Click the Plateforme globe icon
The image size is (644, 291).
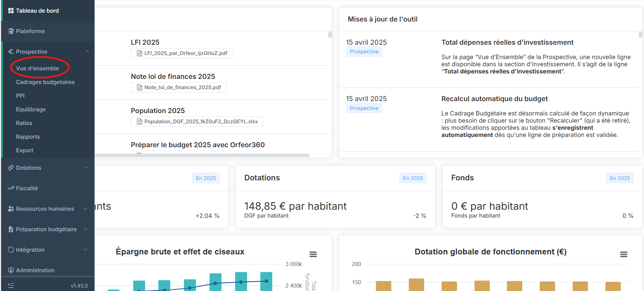11,31
